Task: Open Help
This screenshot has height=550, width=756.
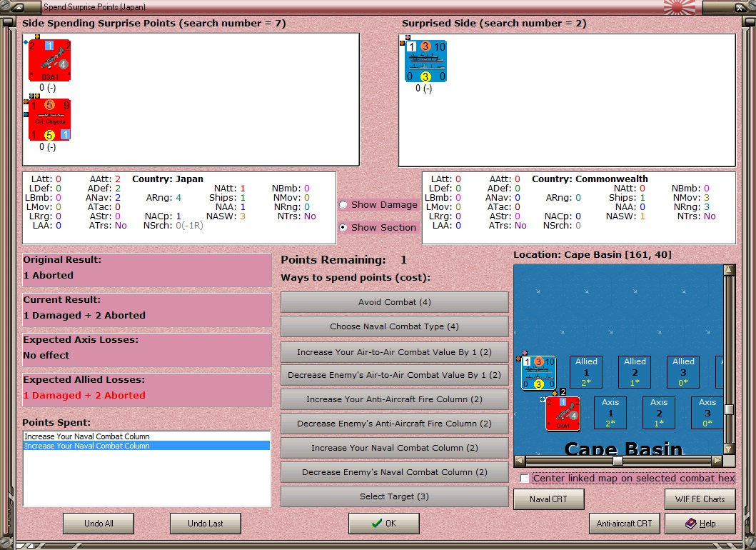Action: click(x=700, y=524)
